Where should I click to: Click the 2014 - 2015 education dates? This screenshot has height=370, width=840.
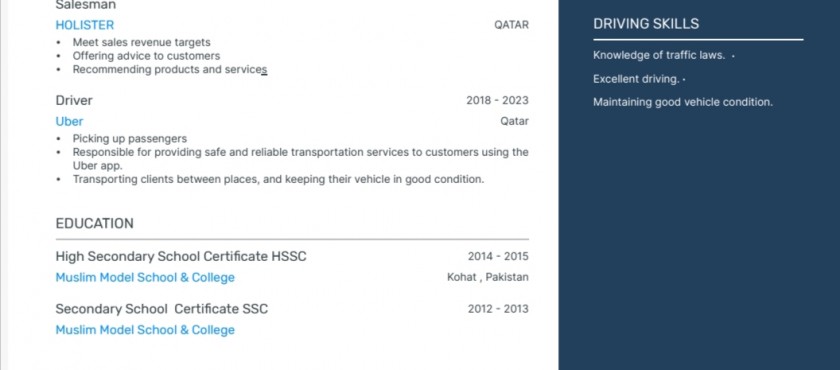click(x=498, y=256)
